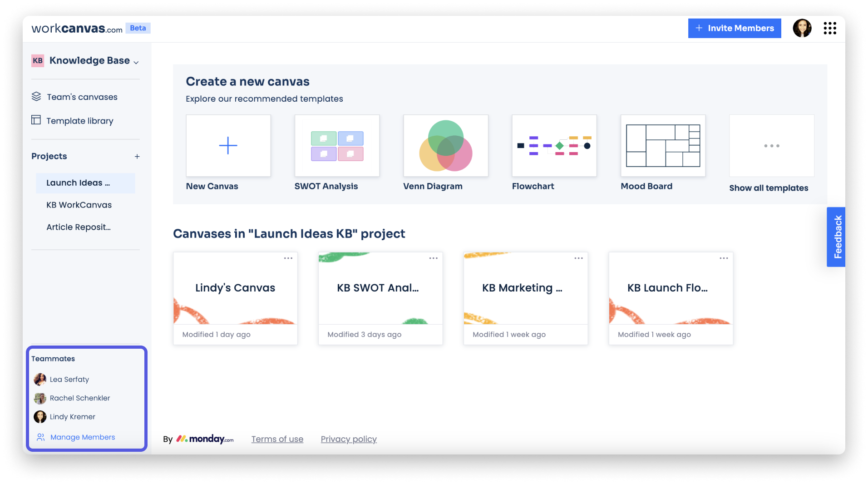Select the Venn Diagram template icon
The image size is (868, 484).
click(x=445, y=145)
